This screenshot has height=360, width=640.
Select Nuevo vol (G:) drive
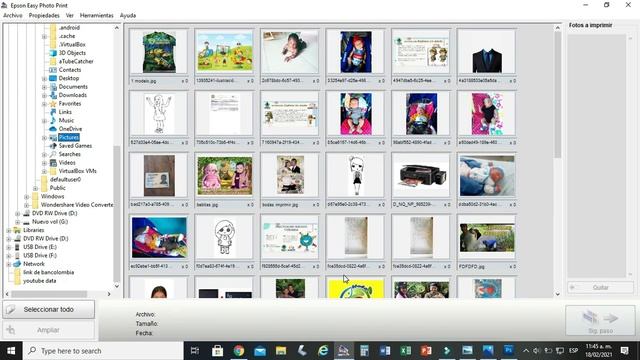50,222
